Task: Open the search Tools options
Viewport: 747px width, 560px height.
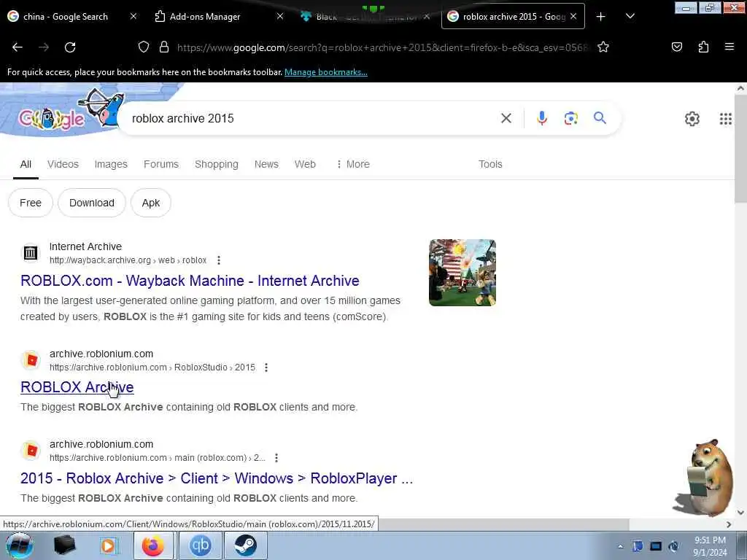Action: point(490,164)
